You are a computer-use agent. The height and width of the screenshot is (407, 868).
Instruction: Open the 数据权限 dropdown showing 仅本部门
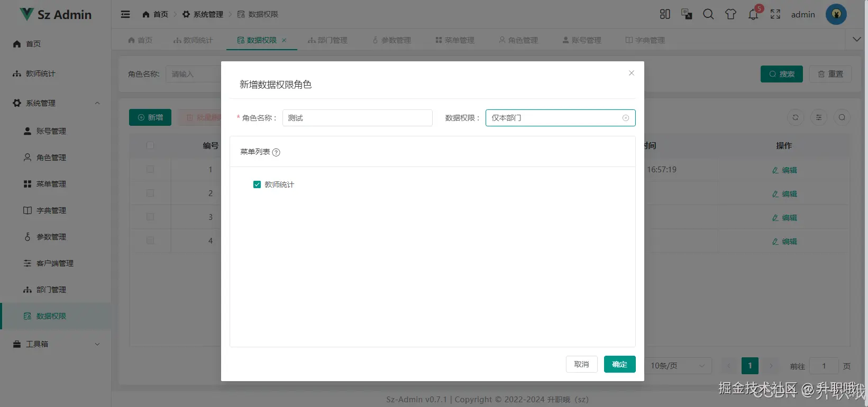click(x=560, y=118)
